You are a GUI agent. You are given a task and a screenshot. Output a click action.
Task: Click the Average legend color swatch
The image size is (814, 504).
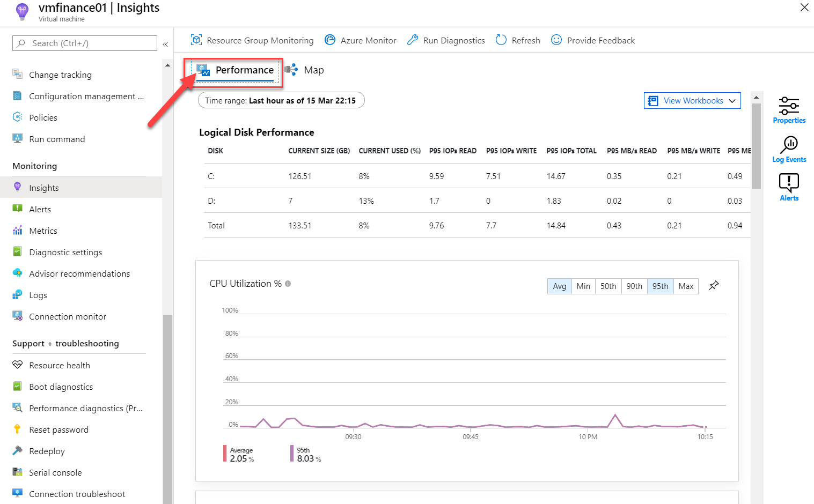point(225,454)
